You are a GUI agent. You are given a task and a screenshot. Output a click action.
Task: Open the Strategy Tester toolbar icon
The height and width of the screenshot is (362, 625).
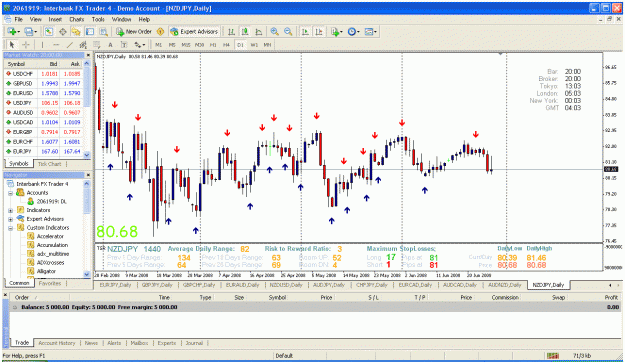point(104,31)
